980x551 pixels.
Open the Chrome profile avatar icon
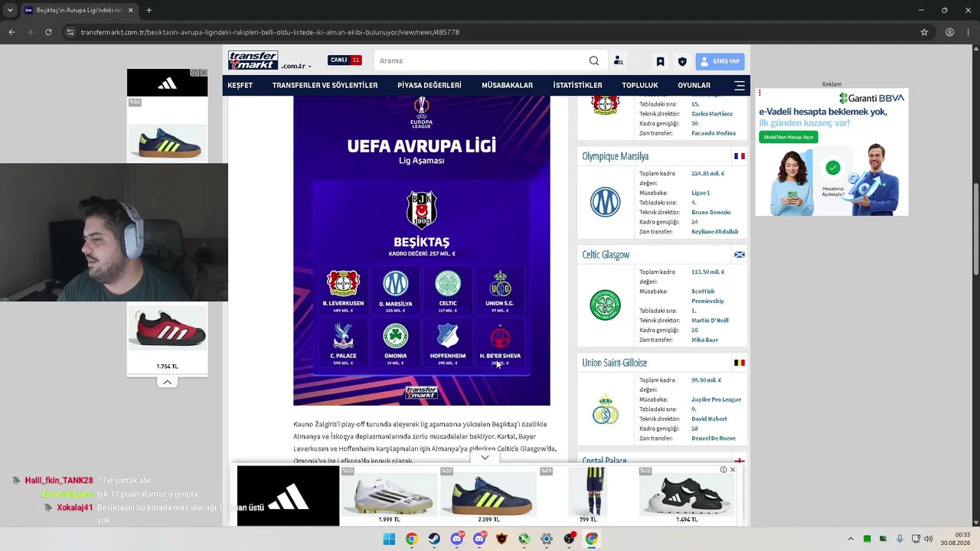coord(949,32)
